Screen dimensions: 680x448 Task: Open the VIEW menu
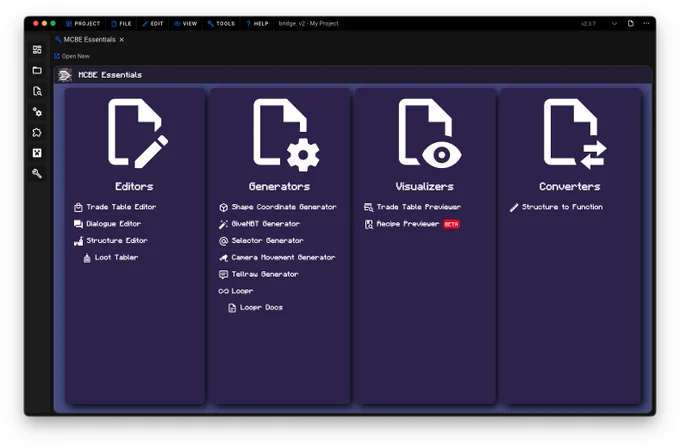pyautogui.click(x=186, y=23)
